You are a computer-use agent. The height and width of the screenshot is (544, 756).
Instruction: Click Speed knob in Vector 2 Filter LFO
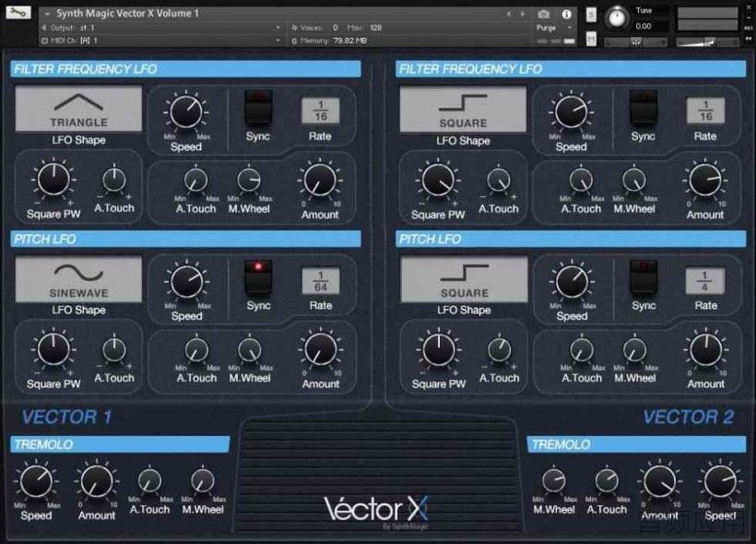coord(572,112)
